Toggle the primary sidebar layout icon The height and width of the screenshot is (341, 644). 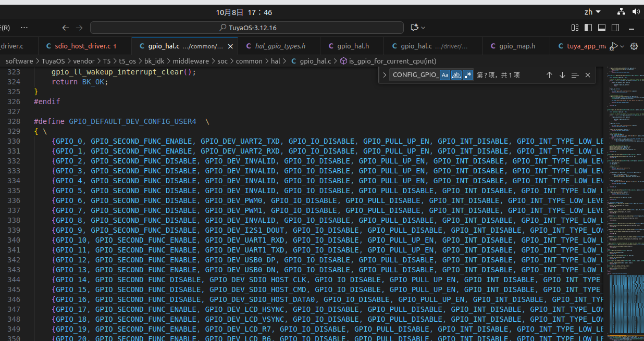[x=588, y=28]
